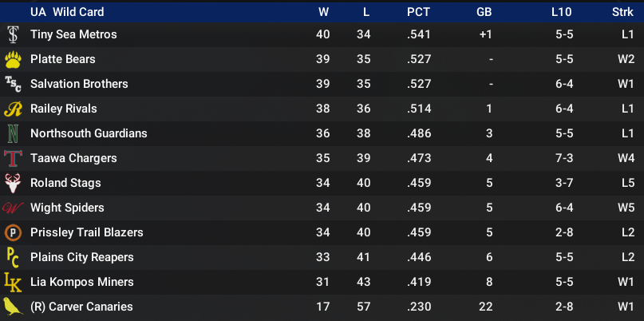The image size is (644, 321).
Task: Click the Prissley Trail Blazers logo
Action: pos(13,232)
